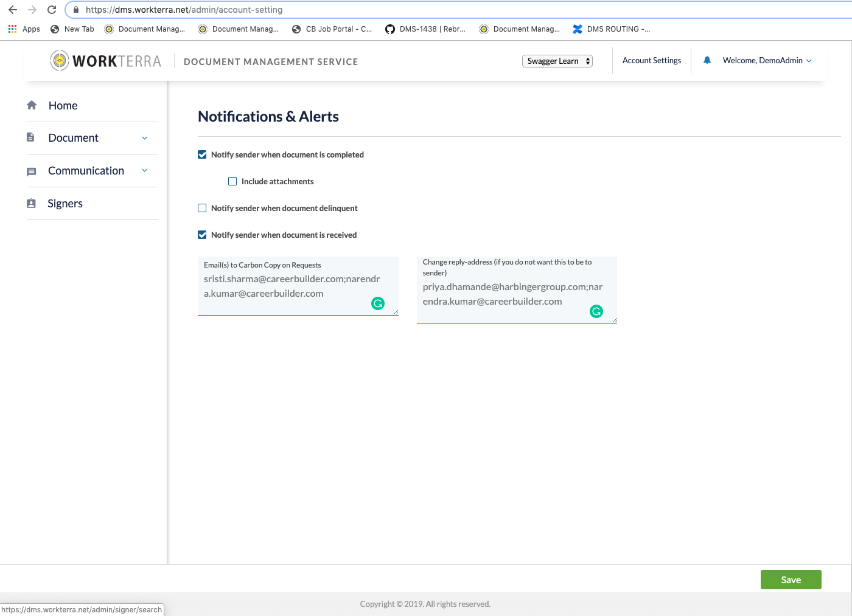
Task: Check Notify sender when document delinquent
Action: (202, 208)
